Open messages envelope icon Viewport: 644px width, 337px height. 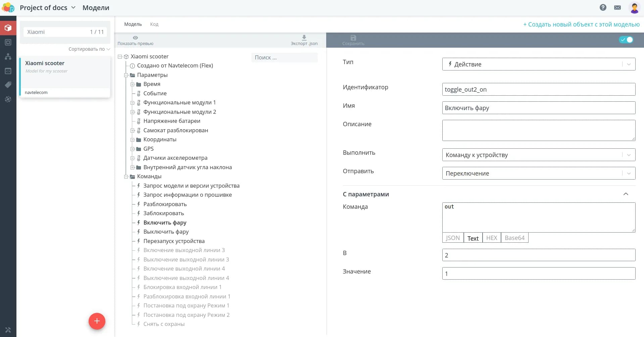617,7
